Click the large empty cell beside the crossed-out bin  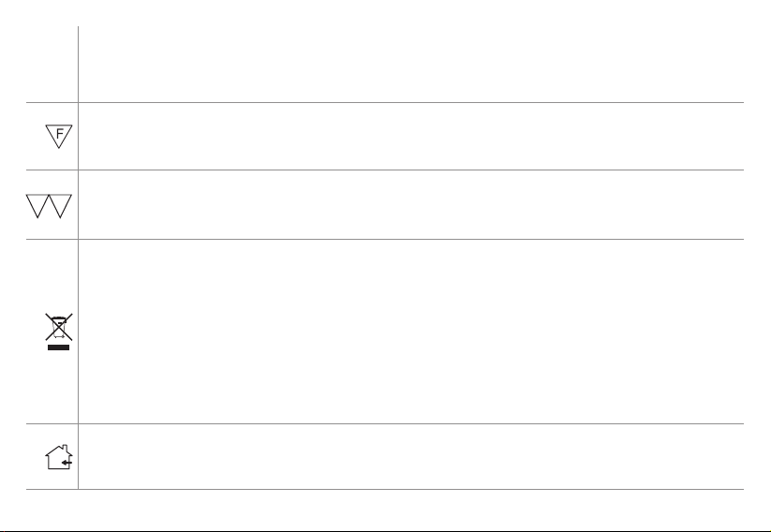click(411, 332)
